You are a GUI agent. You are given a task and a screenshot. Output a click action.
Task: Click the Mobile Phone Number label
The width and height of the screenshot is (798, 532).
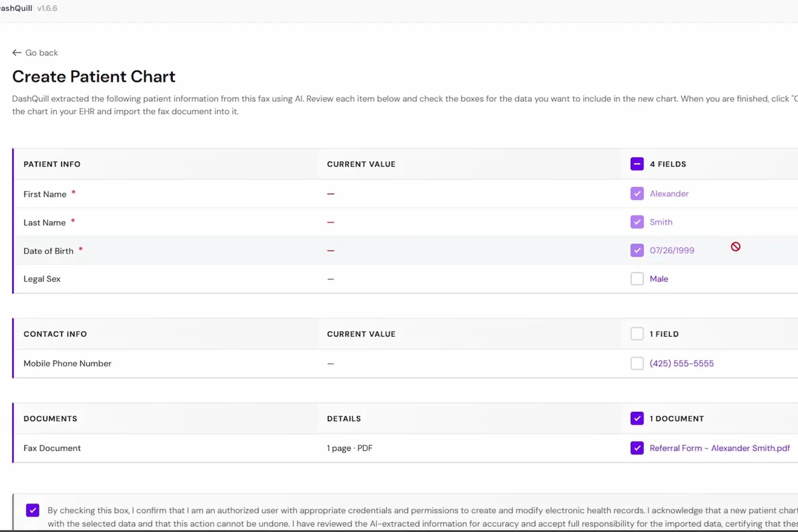[68, 363]
